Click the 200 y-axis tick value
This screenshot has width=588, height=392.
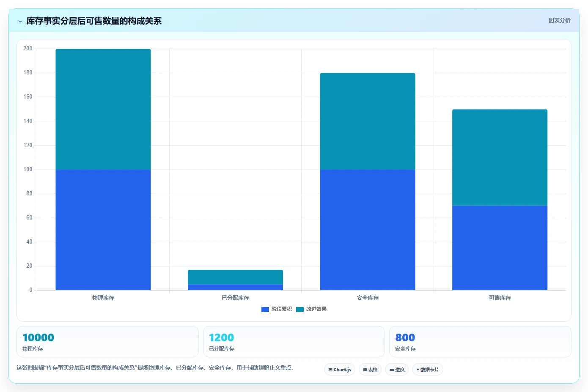pyautogui.click(x=28, y=49)
